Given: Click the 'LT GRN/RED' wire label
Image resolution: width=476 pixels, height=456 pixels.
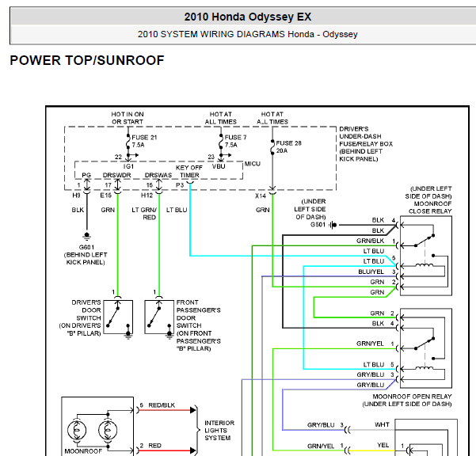Looking at the screenshot, I should pyautogui.click(x=144, y=214).
